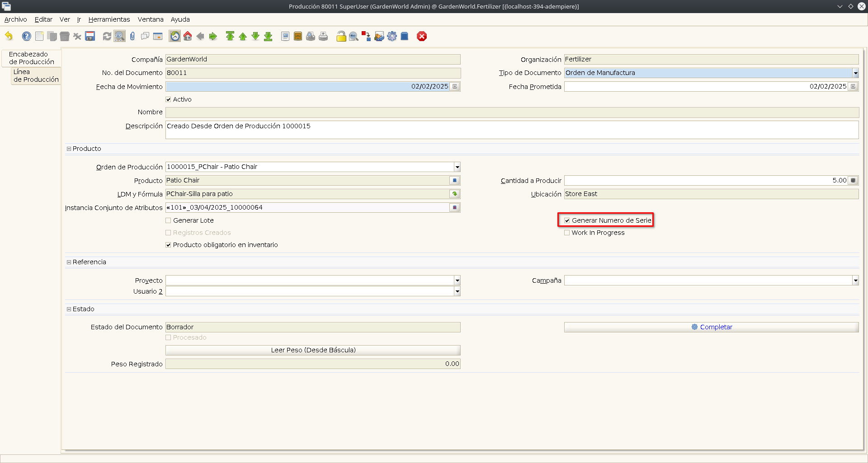Open the Orden de Producción dropdown arrow
The width and height of the screenshot is (868, 463).
tap(457, 167)
